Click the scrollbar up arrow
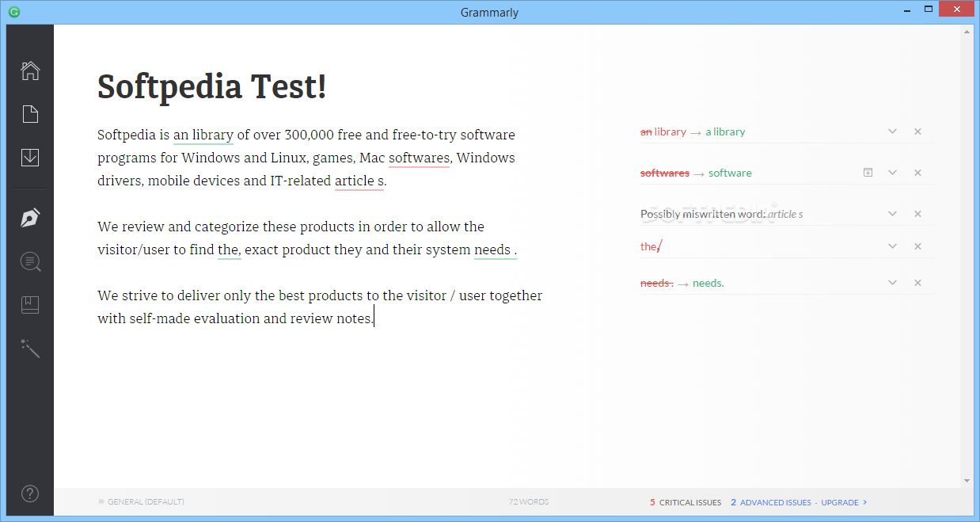Viewport: 980px width, 522px height. pyautogui.click(x=967, y=32)
